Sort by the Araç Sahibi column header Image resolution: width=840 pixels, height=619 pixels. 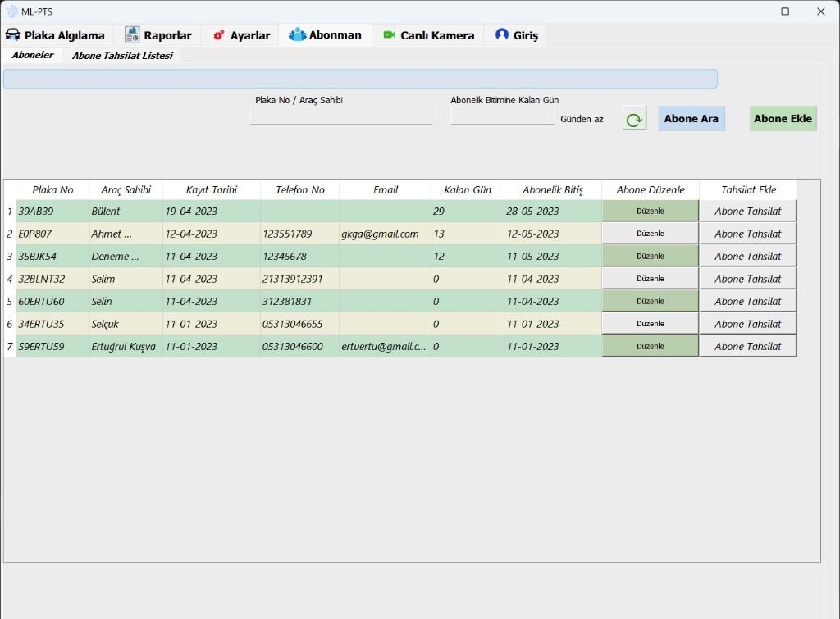(x=126, y=189)
